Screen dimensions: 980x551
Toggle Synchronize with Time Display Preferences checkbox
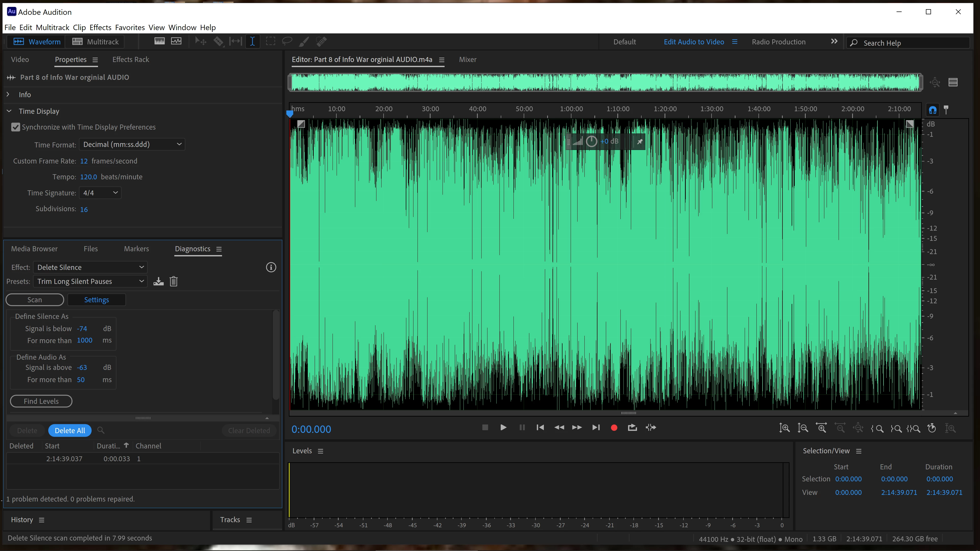coord(16,127)
